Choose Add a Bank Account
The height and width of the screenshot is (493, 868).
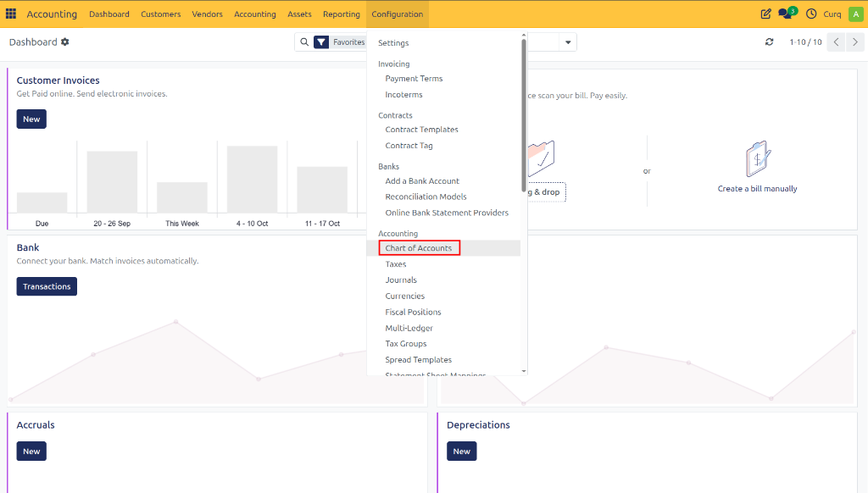click(422, 181)
